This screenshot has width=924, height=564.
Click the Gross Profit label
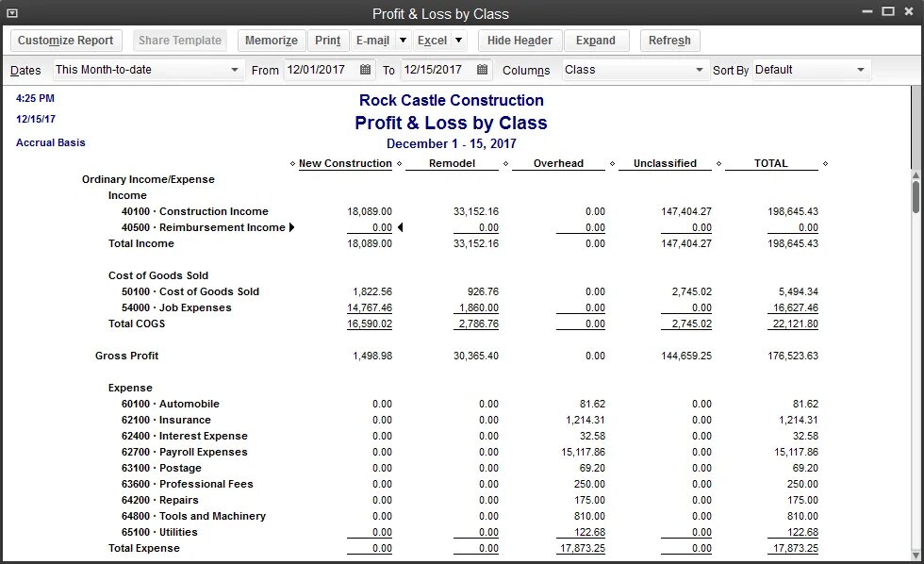coord(126,356)
